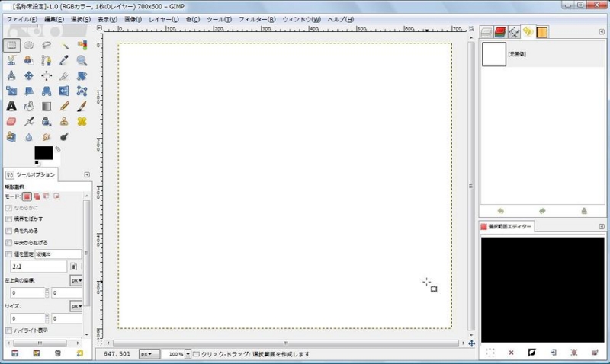Open the ファイル menu
This screenshot has width=610, height=364.
pyautogui.click(x=22, y=19)
